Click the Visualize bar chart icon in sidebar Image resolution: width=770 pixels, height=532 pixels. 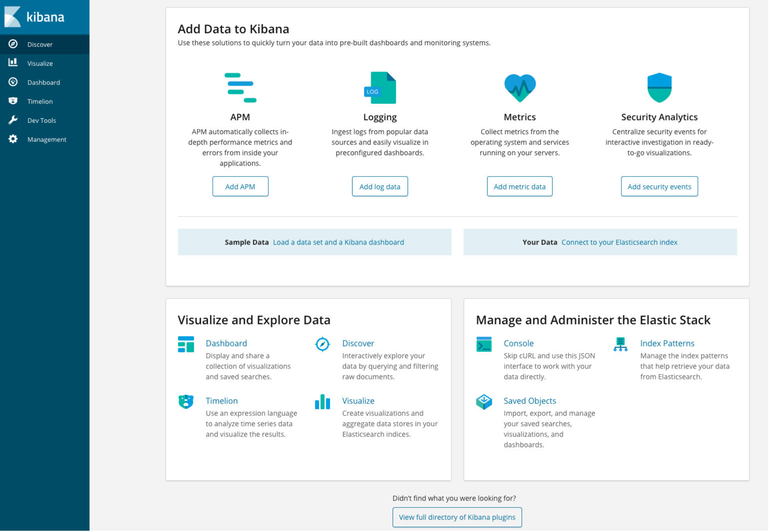(13, 63)
